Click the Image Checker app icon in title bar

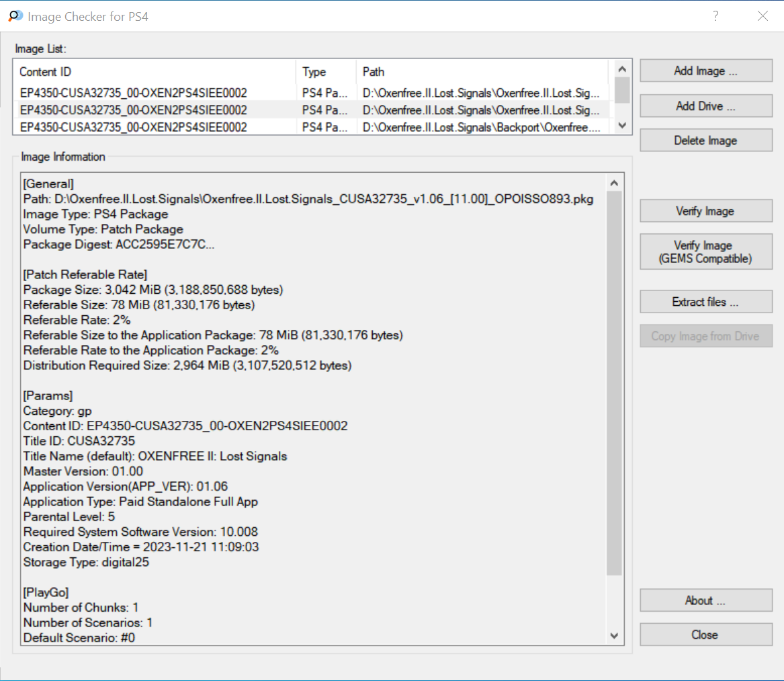coord(15,16)
